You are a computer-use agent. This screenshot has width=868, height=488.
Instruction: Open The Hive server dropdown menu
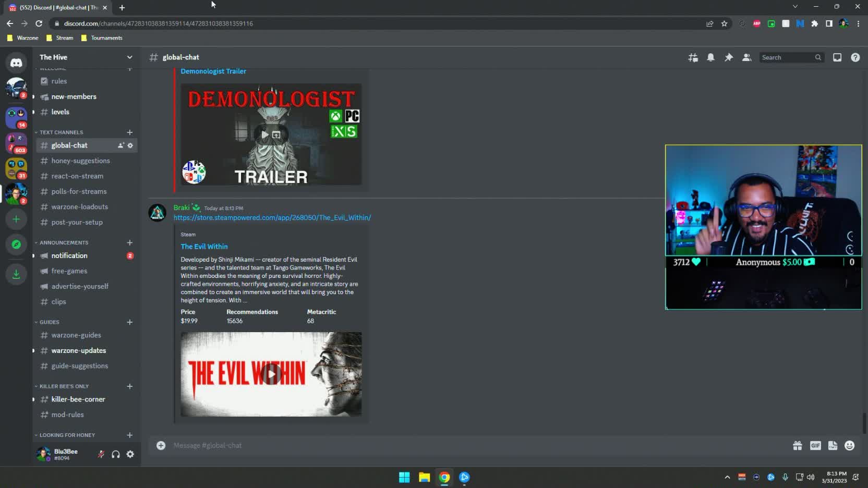coord(129,57)
